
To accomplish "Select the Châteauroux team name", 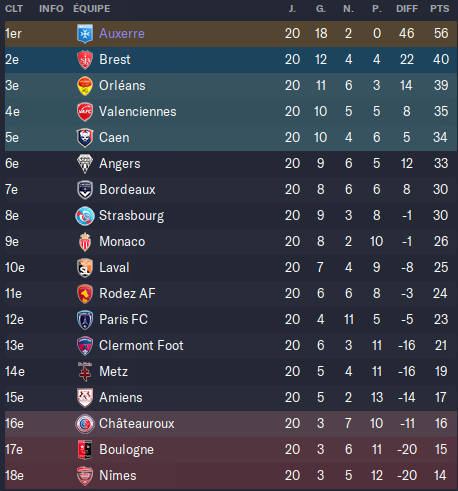I will (x=137, y=424).
